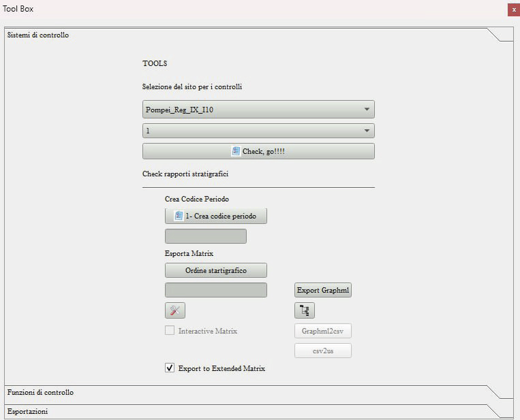Click the Crea Codice Periodo heading label
Viewport: 520px width, 420px height.
197,199
